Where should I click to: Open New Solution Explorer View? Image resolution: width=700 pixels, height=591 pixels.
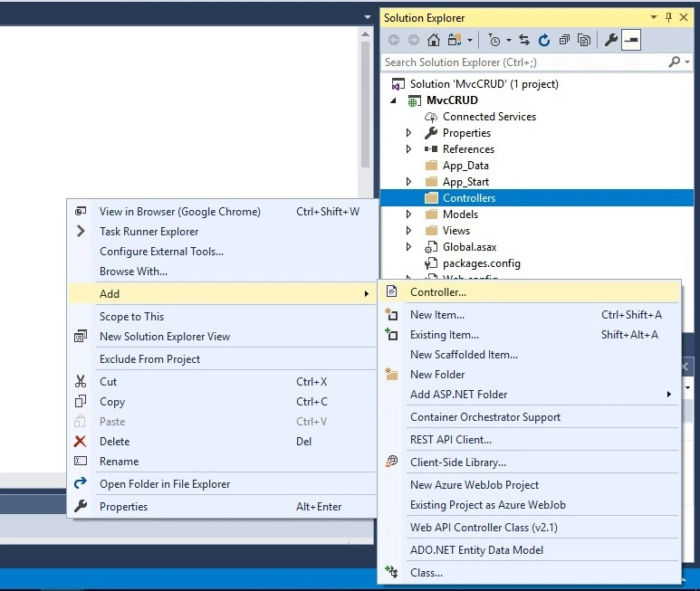[222, 337]
